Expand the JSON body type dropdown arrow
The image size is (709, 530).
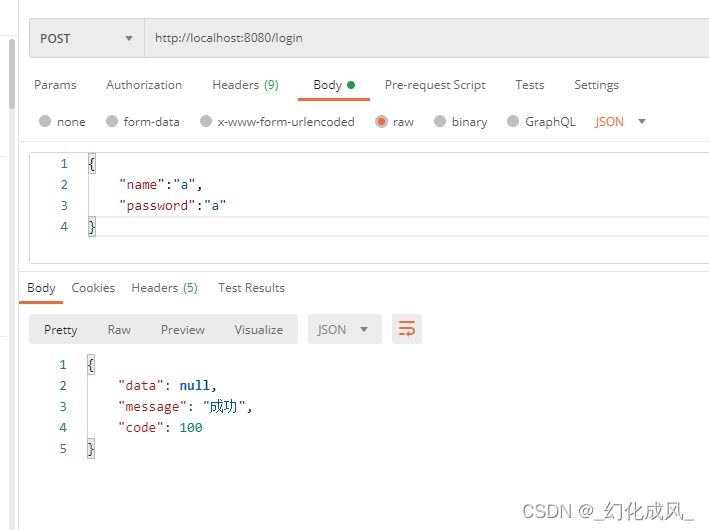tap(642, 121)
